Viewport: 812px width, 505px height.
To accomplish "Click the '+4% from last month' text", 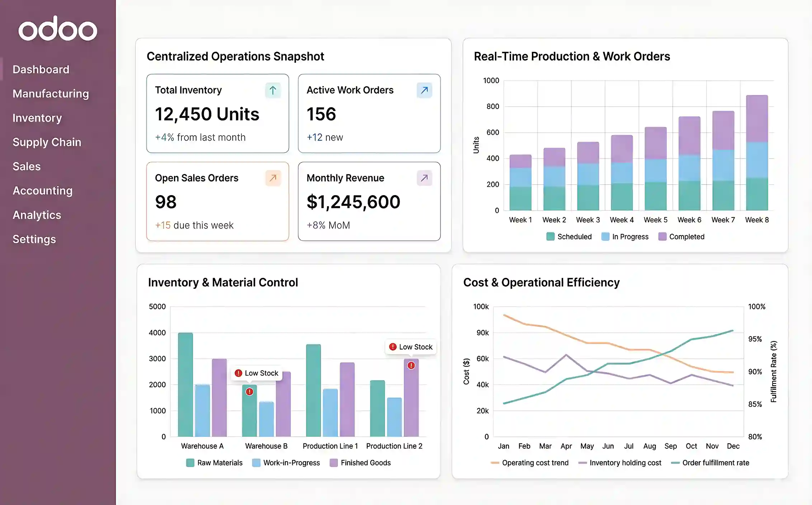I will tap(200, 137).
